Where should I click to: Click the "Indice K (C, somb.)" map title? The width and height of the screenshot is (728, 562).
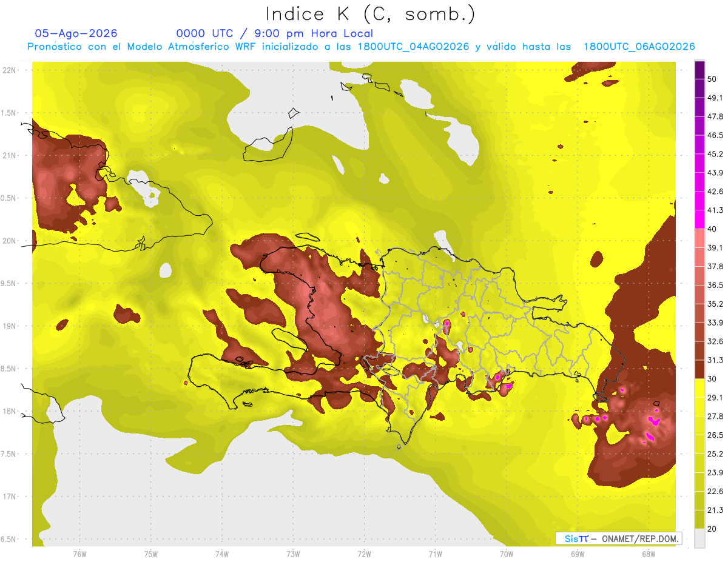click(371, 15)
